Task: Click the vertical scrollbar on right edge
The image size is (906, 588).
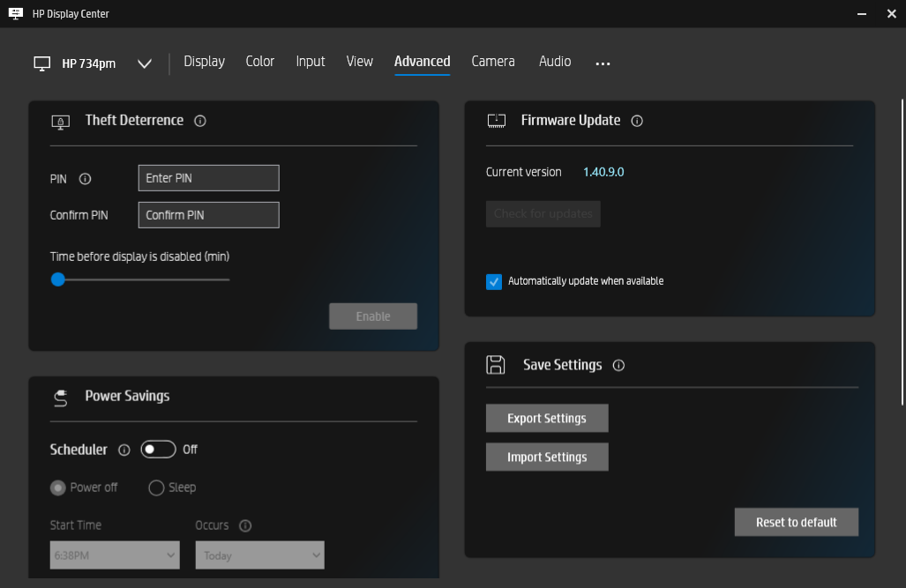Action: point(902,253)
